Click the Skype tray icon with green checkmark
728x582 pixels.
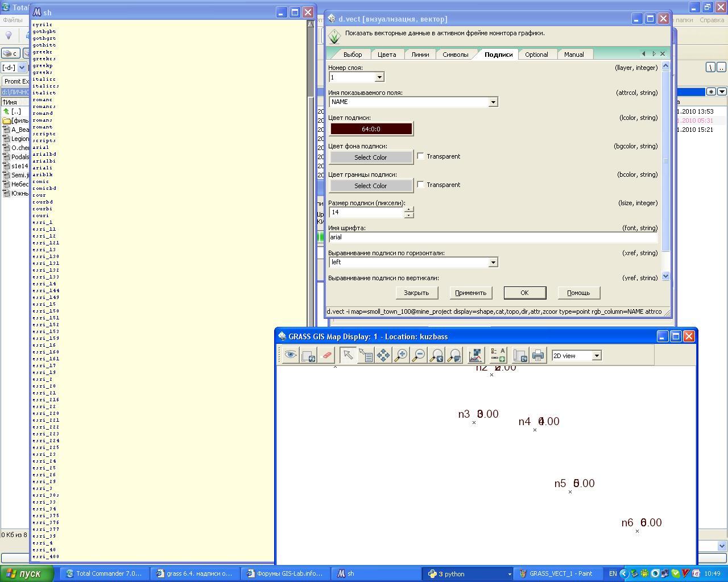pos(675,573)
